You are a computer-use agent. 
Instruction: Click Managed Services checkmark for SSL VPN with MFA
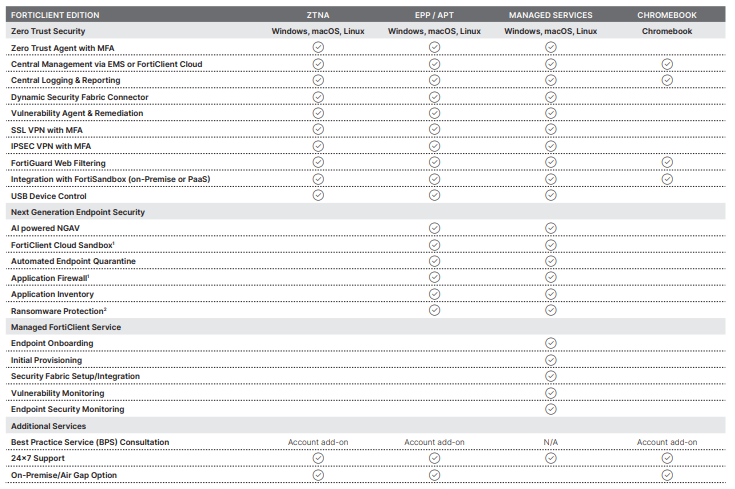click(551, 129)
